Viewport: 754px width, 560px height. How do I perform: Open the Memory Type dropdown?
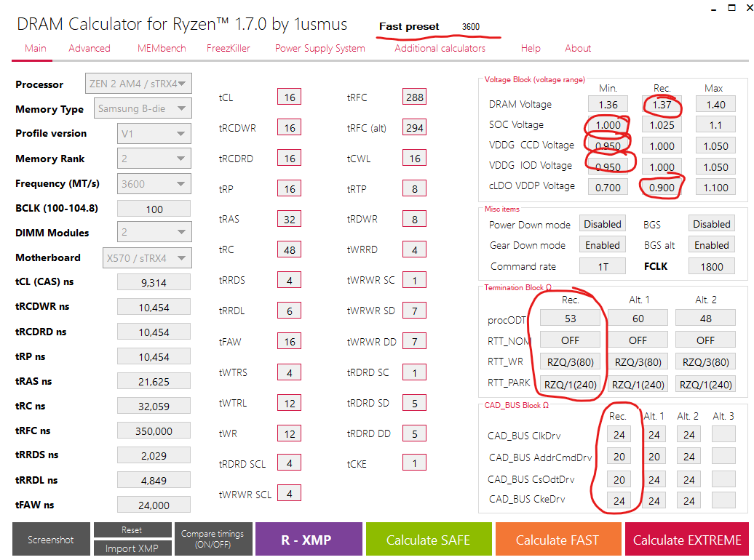[143, 108]
